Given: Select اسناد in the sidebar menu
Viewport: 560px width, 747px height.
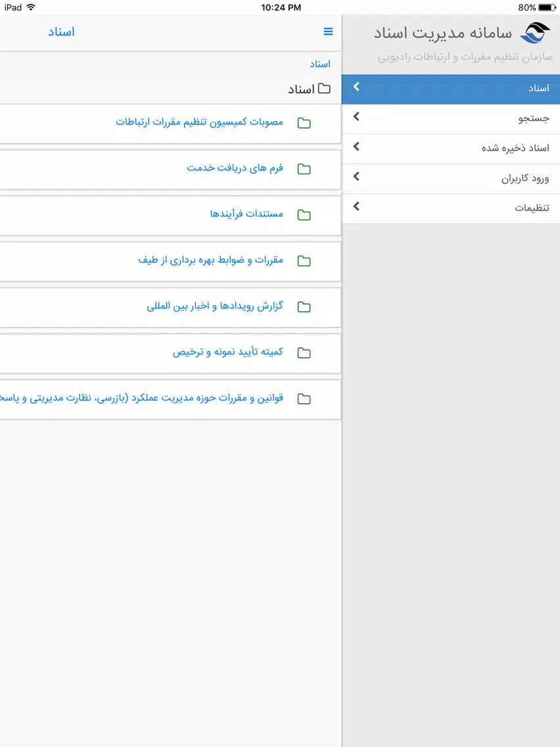Looking at the screenshot, I should tap(451, 89).
